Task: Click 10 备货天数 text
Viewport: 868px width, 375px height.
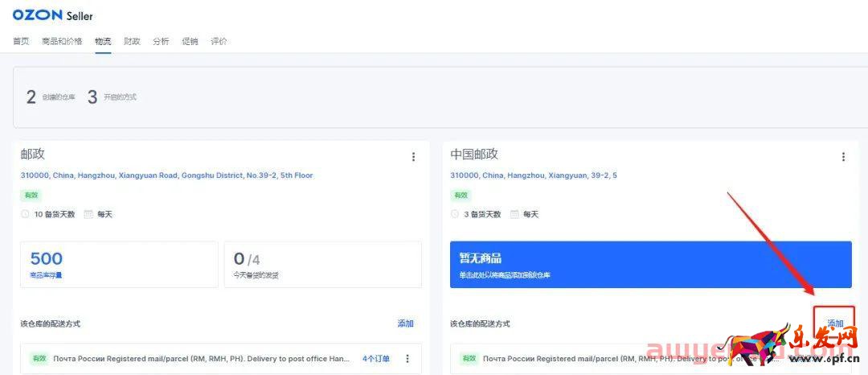Action: click(55, 214)
